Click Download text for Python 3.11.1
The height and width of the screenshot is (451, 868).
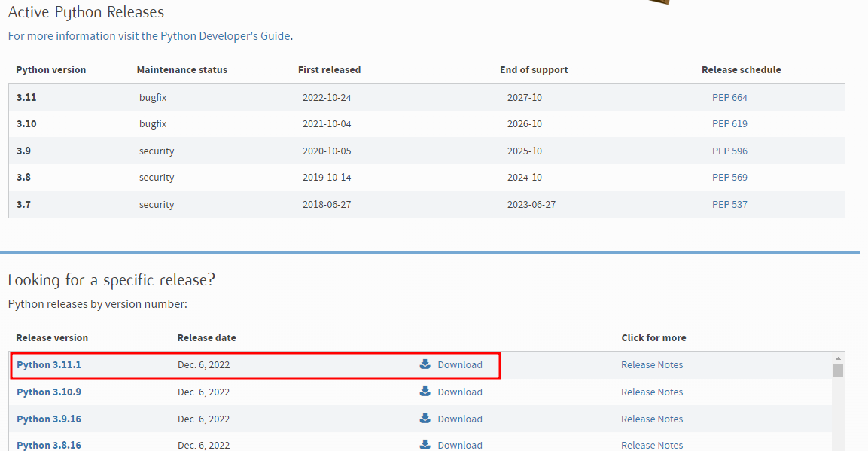[x=460, y=364]
